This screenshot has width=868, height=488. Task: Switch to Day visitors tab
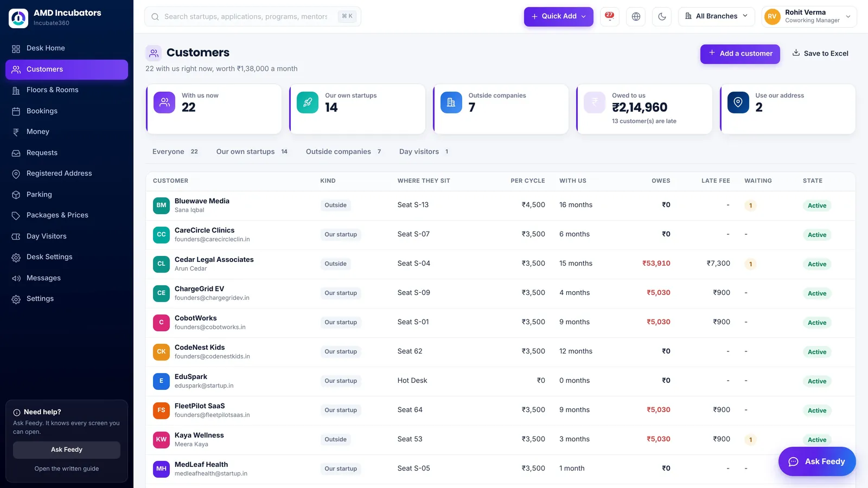tap(424, 152)
